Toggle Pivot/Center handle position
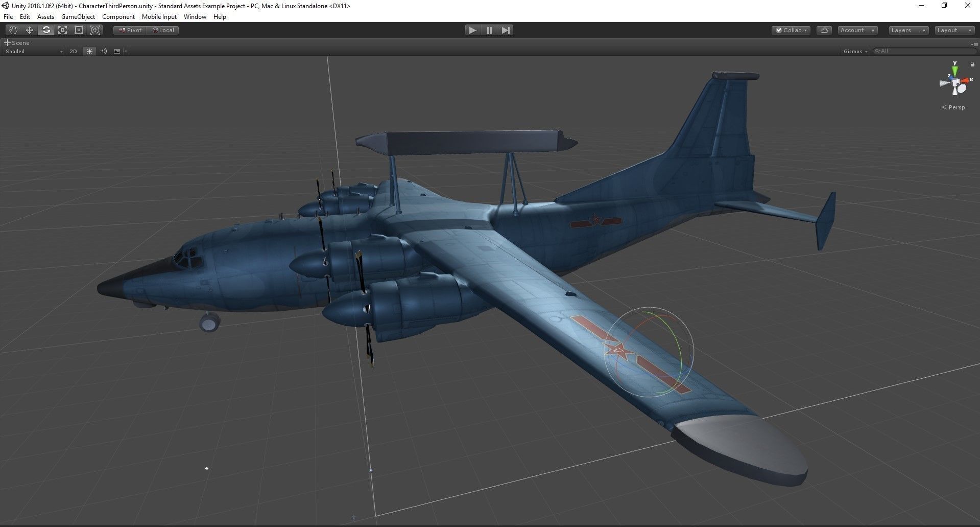This screenshot has height=527, width=980. pos(130,30)
